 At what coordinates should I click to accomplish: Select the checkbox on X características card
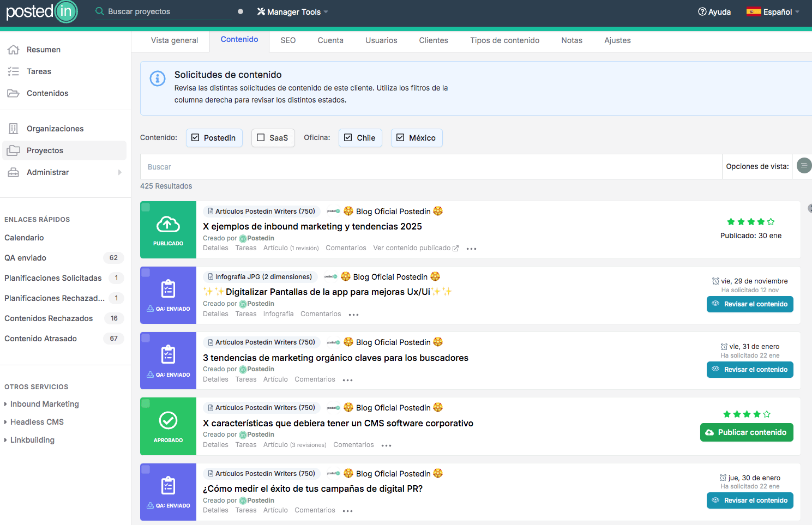coord(146,403)
